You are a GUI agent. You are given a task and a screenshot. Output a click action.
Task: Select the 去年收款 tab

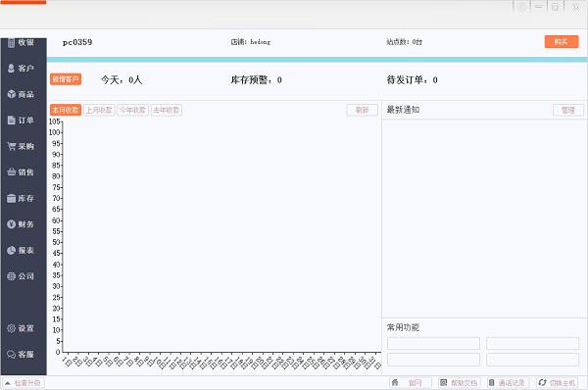167,110
